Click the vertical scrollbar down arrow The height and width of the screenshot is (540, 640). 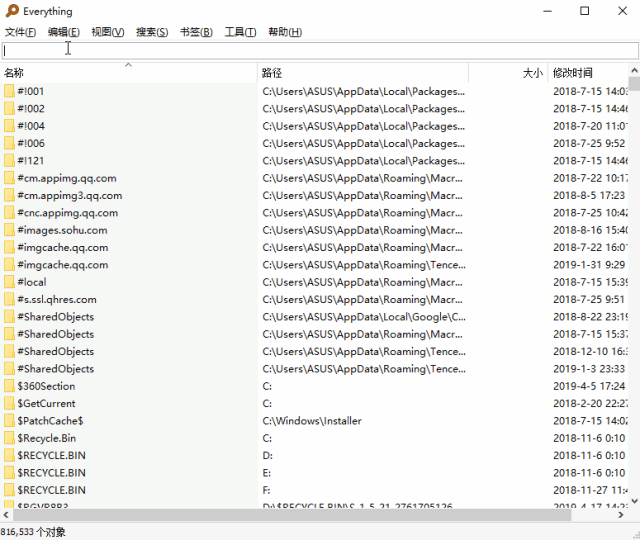634,501
